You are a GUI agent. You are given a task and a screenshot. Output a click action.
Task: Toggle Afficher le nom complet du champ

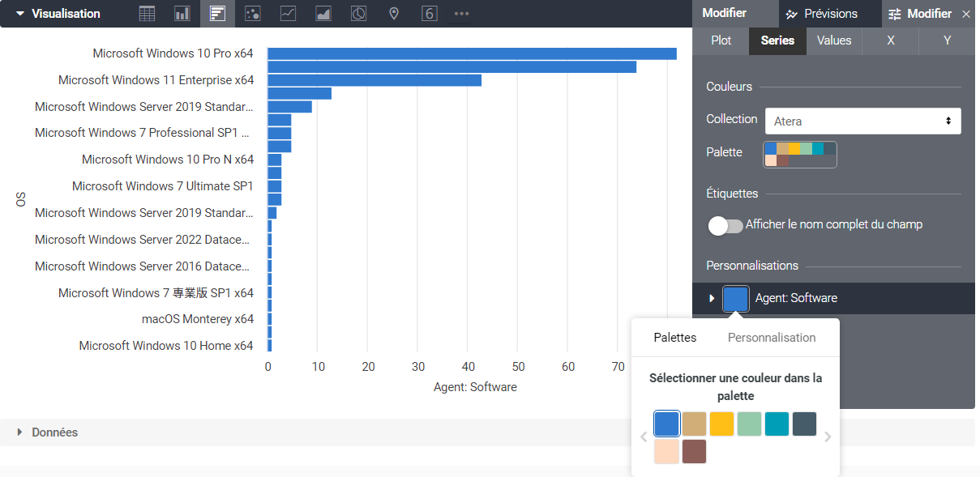[725, 225]
